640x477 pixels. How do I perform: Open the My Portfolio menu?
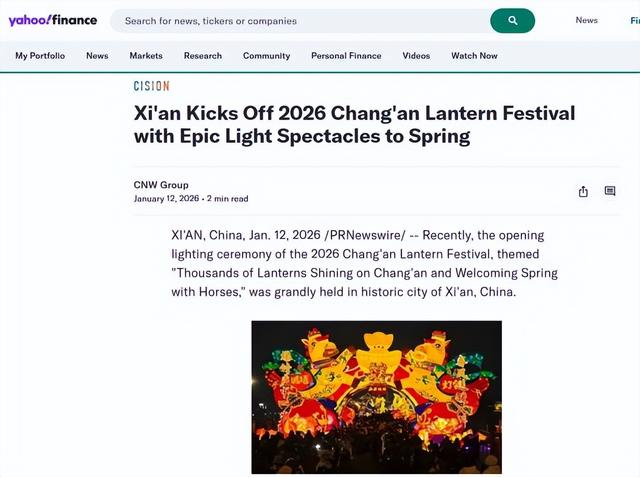click(x=40, y=56)
